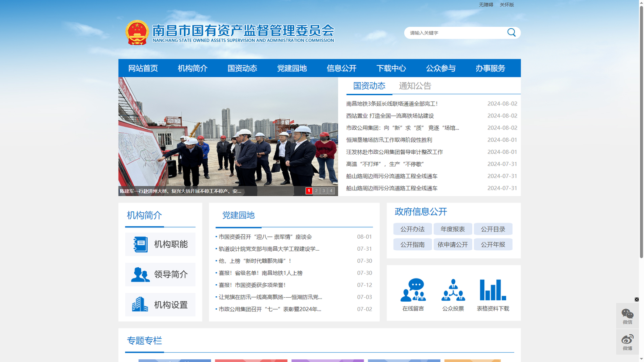Open 公开指南 button
The image size is (644, 362).
413,244
